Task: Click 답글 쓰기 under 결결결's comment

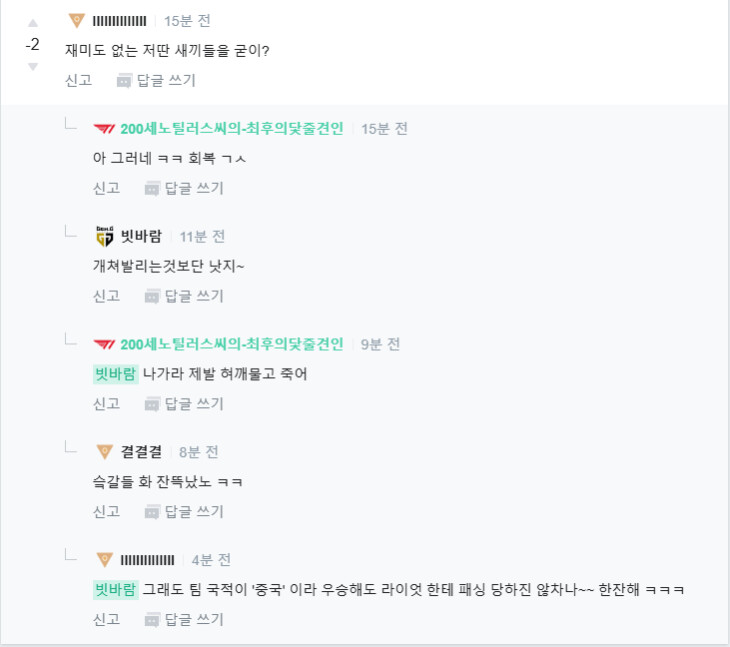Action: pos(184,511)
